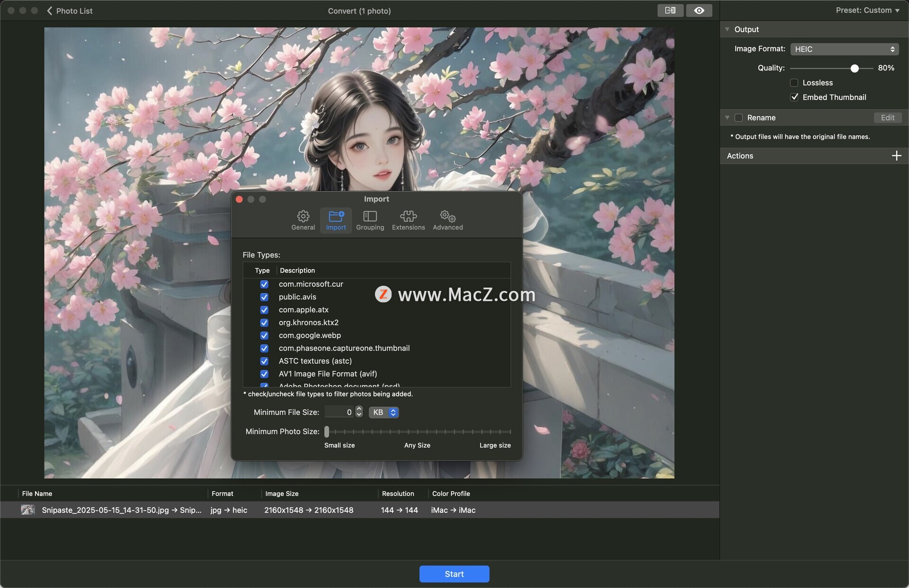The width and height of the screenshot is (909, 588).
Task: Click the 80% quality value
Action: 886,68
